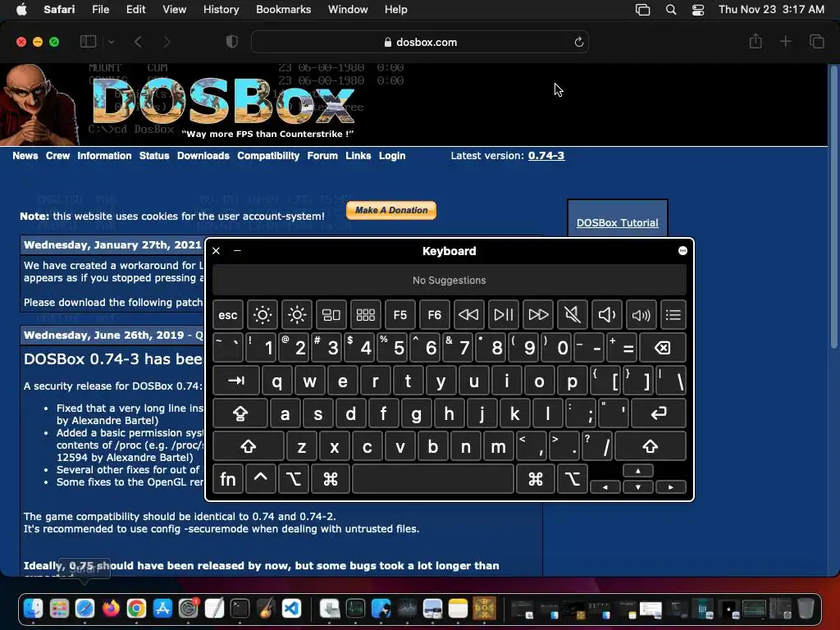840x630 pixels.
Task: Open the Safari share button
Action: (x=756, y=41)
